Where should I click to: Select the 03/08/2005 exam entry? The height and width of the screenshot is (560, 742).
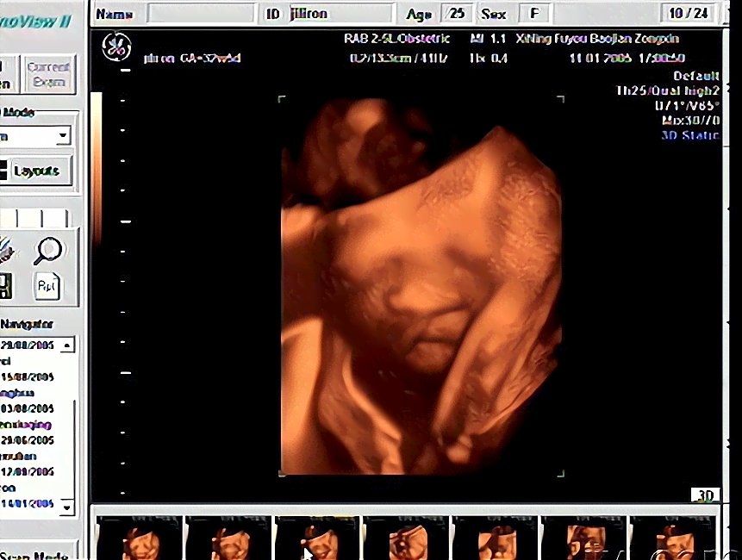click(x=28, y=408)
